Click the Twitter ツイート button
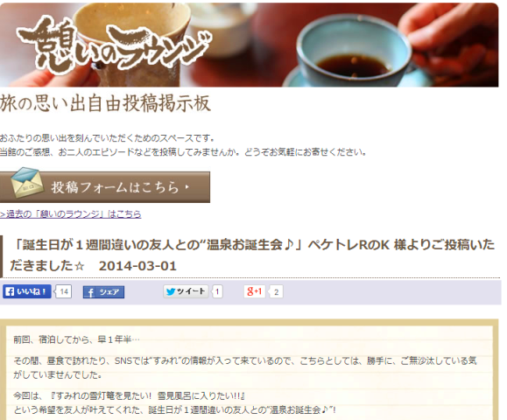507x420 pixels. (x=186, y=291)
